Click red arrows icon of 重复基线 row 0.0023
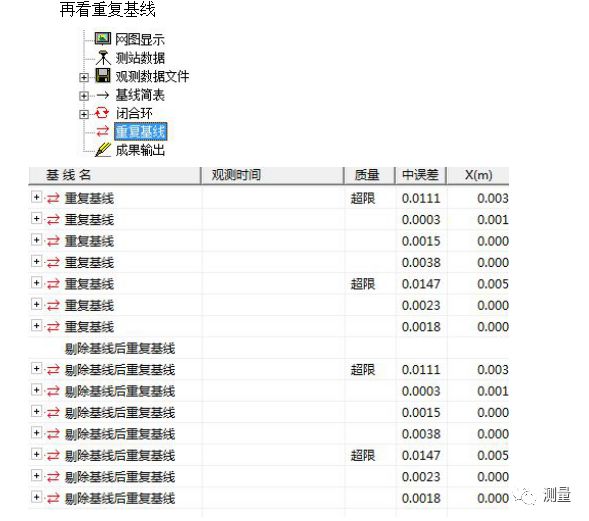Screen dimensions: 589x521 [x=53, y=305]
